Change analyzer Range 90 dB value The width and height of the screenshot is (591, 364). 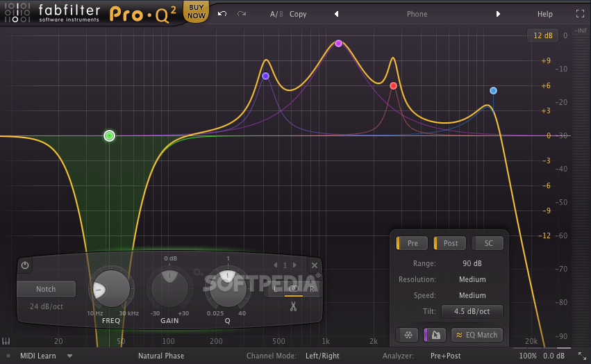[x=472, y=263]
